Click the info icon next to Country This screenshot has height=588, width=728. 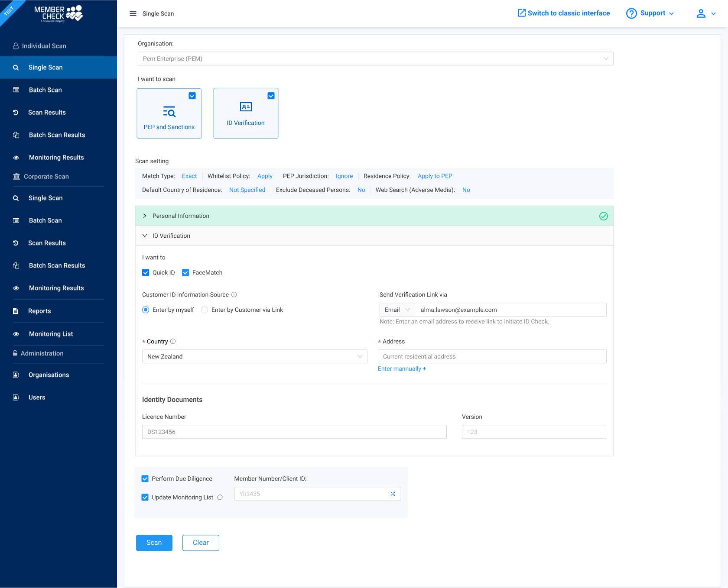(173, 341)
